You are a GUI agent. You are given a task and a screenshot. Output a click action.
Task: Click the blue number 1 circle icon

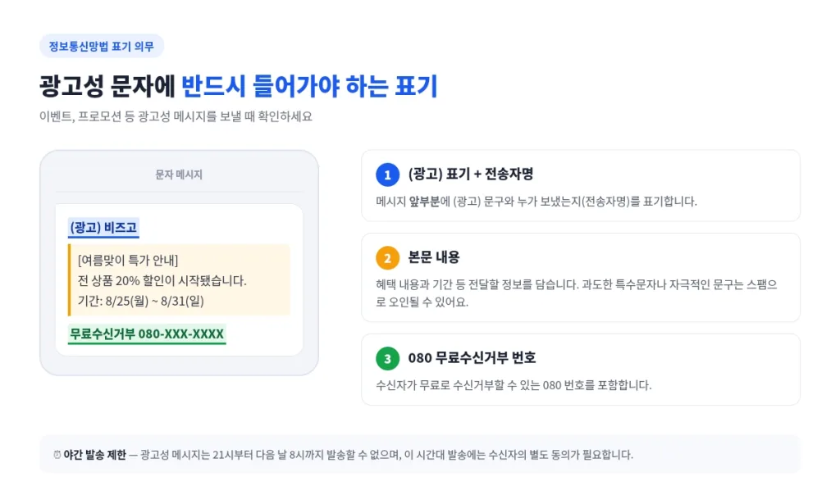[x=387, y=175]
